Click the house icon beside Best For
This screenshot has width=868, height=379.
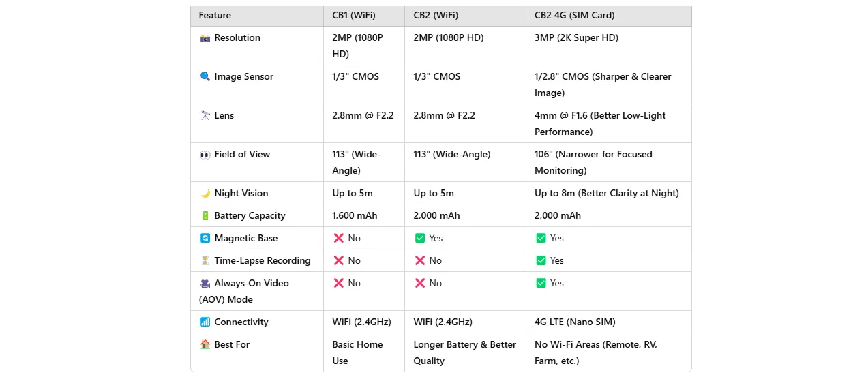pos(205,345)
